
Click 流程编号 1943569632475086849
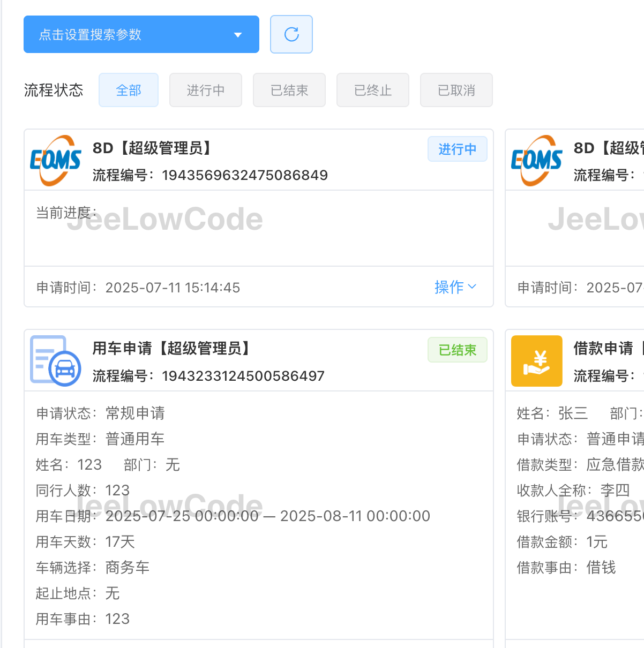(210, 175)
